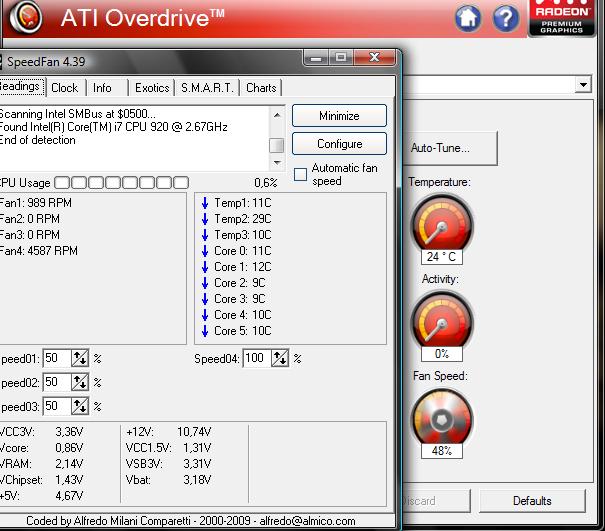Click the down arrow beside Core 0
The height and width of the screenshot is (531, 605).
[205, 251]
